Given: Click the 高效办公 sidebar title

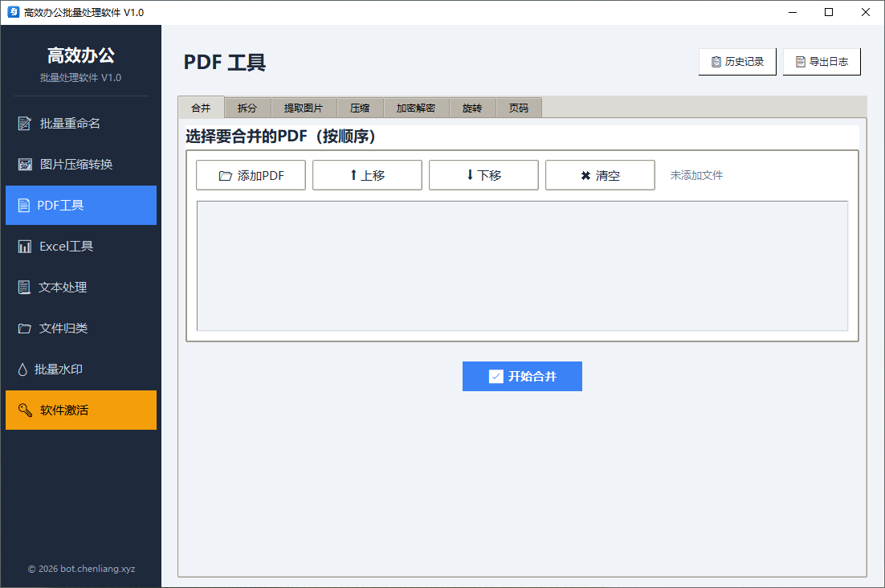Looking at the screenshot, I should pos(81,55).
